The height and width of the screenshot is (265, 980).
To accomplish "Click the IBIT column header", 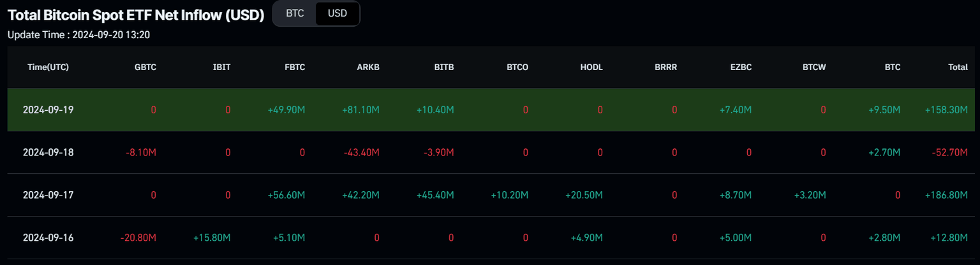I will pyautogui.click(x=221, y=67).
